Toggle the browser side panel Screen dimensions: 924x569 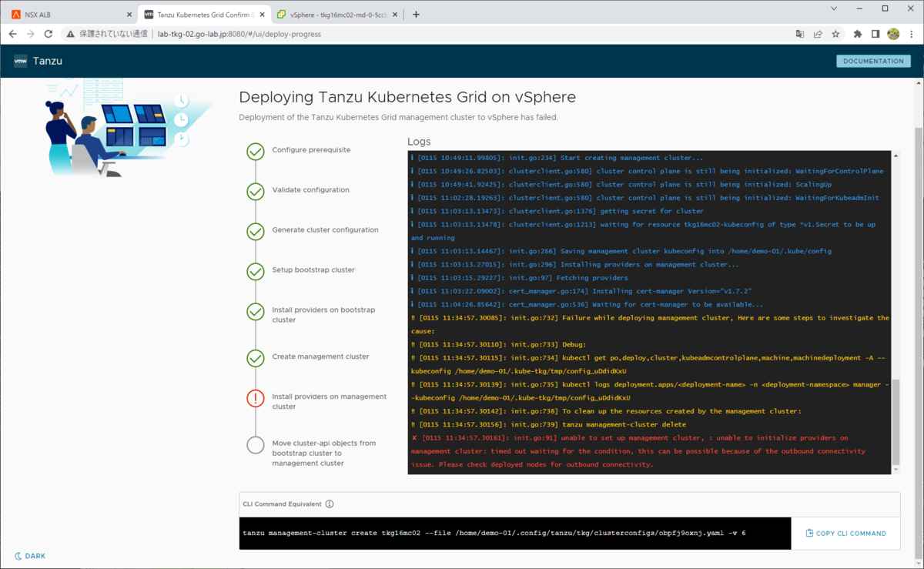click(875, 34)
